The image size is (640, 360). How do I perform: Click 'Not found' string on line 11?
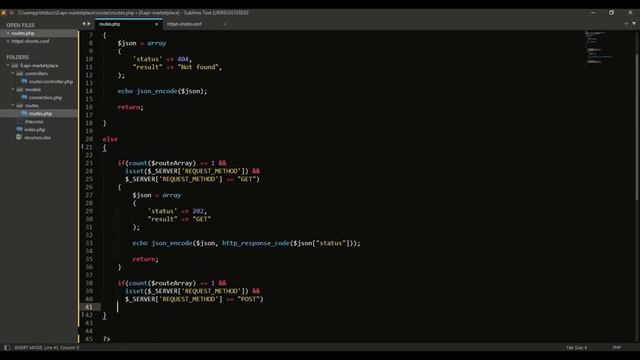[200, 67]
